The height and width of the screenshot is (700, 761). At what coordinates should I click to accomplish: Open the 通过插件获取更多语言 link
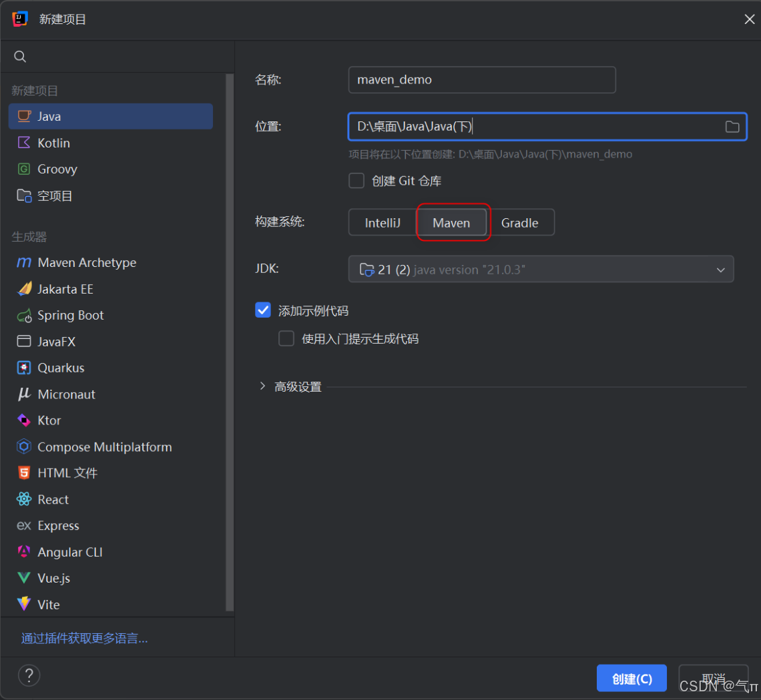(84, 639)
